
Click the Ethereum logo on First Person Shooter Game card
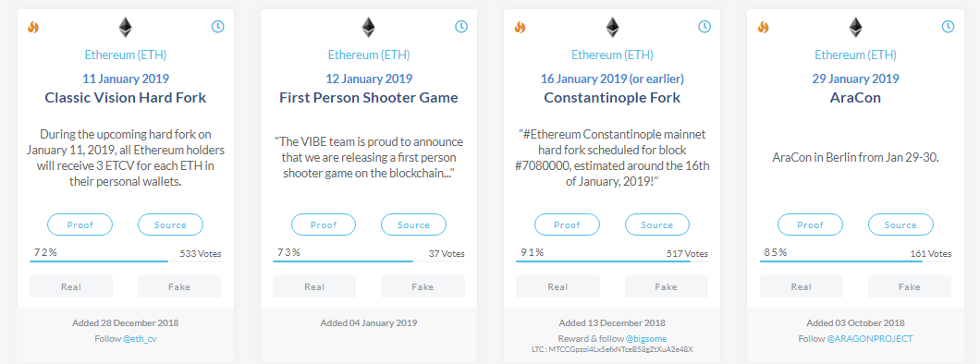tap(369, 27)
